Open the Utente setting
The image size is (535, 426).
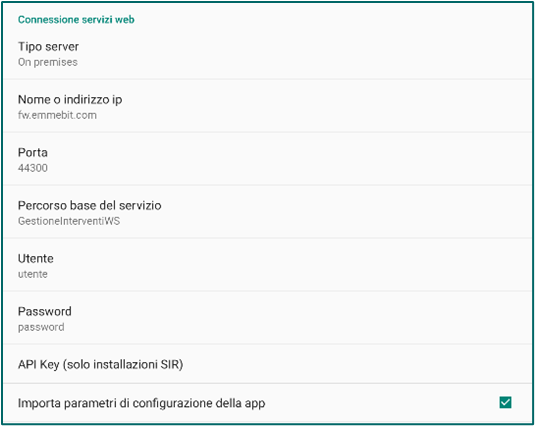[x=267, y=265]
